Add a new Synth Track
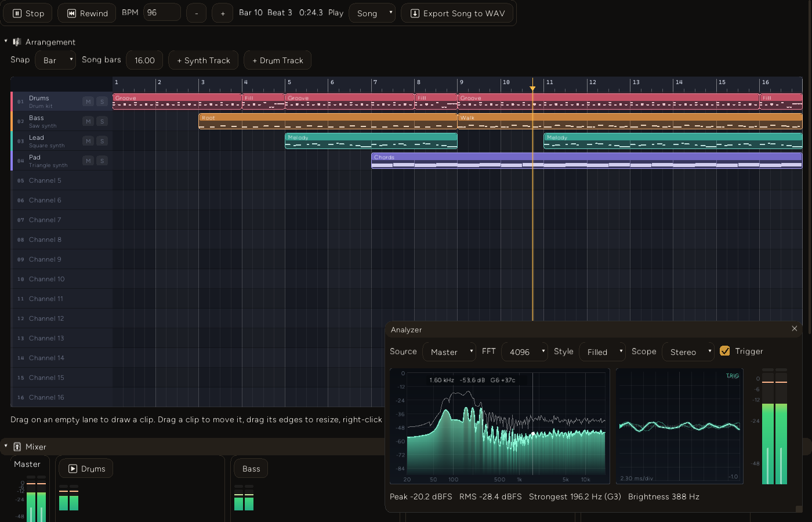Screen dimensions: 812x522 coord(203,60)
